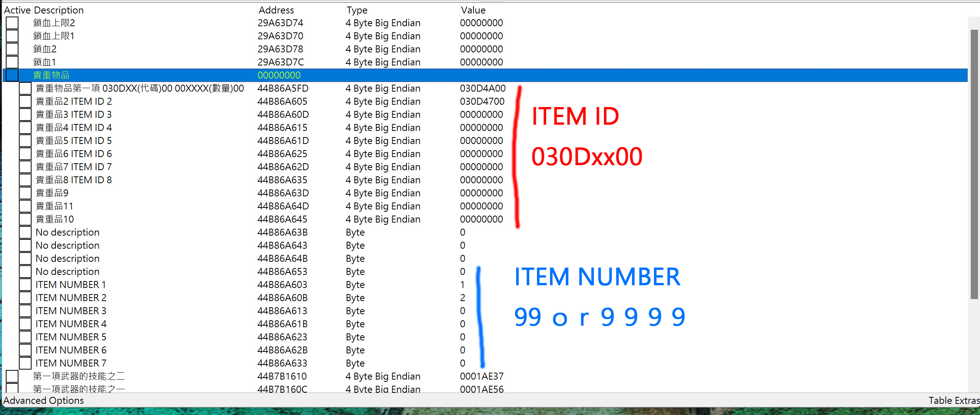Screen dimensions: 980x415
Task: Select the 貴重品5 ITEM ID 5 row
Action: (x=74, y=141)
